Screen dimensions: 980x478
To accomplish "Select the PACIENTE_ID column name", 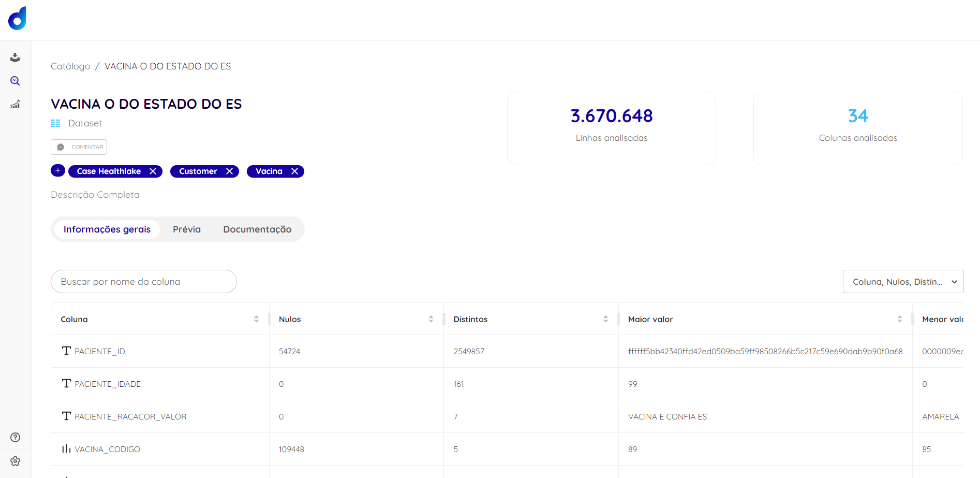I will [x=100, y=351].
